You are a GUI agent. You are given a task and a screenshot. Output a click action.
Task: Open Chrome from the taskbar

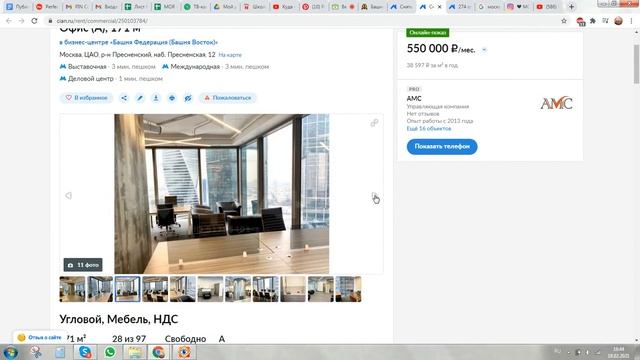159,352
